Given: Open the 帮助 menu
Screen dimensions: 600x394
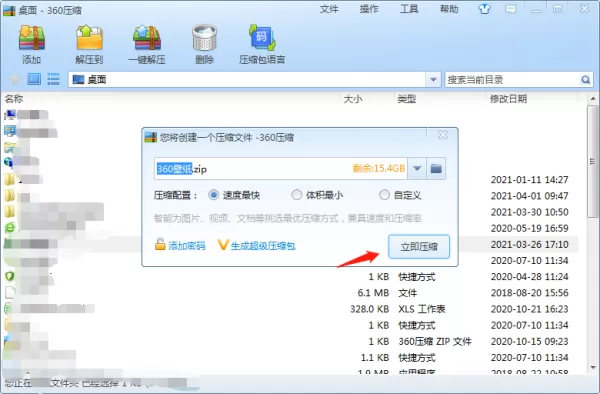Looking at the screenshot, I should click(449, 9).
